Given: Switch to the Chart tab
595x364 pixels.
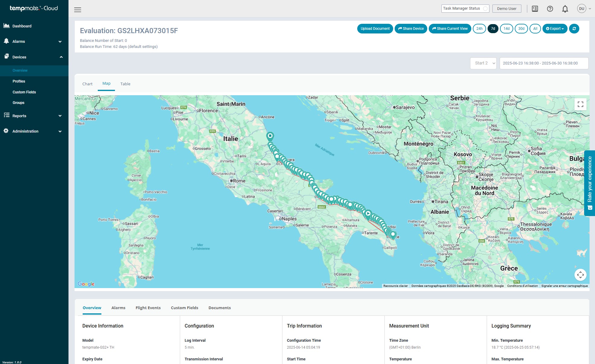Looking at the screenshot, I should 87,84.
